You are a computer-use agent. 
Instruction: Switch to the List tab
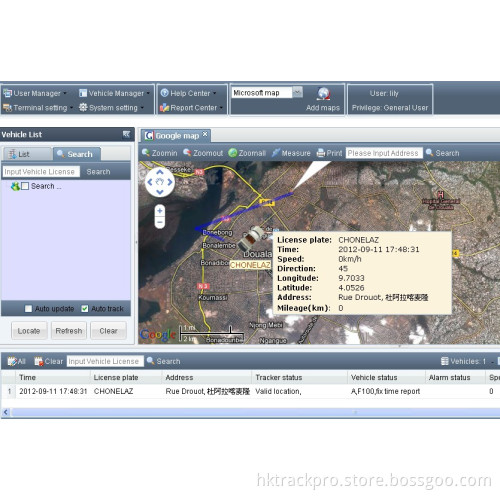tap(27, 154)
